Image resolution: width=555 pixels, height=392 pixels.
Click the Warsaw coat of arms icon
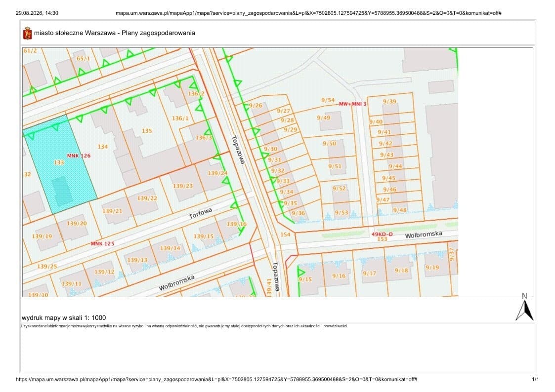(x=27, y=33)
